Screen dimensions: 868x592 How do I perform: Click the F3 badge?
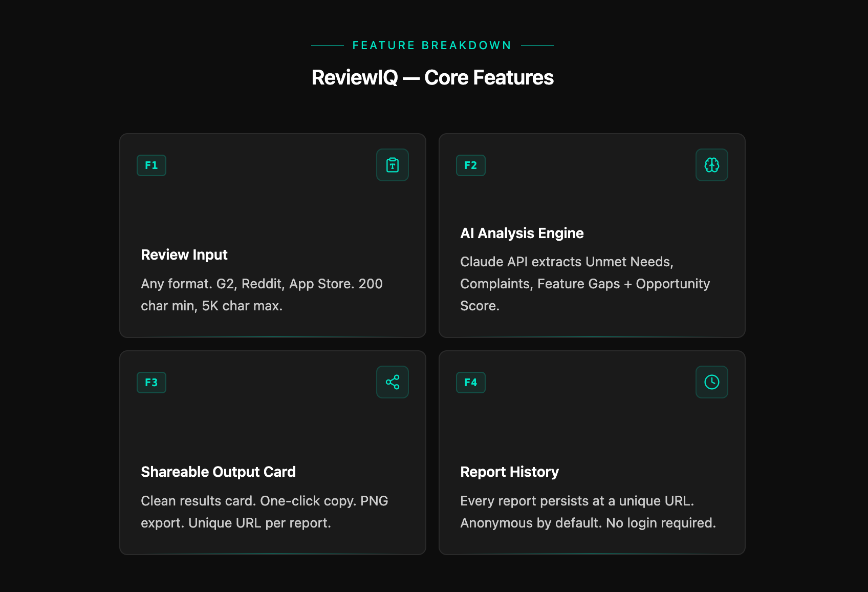[x=151, y=383]
